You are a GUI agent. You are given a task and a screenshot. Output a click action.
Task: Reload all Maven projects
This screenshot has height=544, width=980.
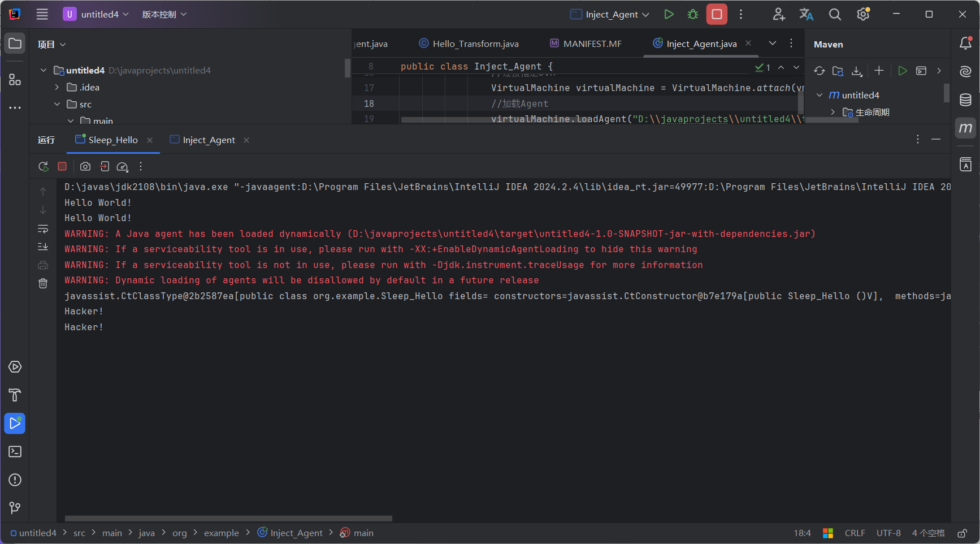(819, 71)
